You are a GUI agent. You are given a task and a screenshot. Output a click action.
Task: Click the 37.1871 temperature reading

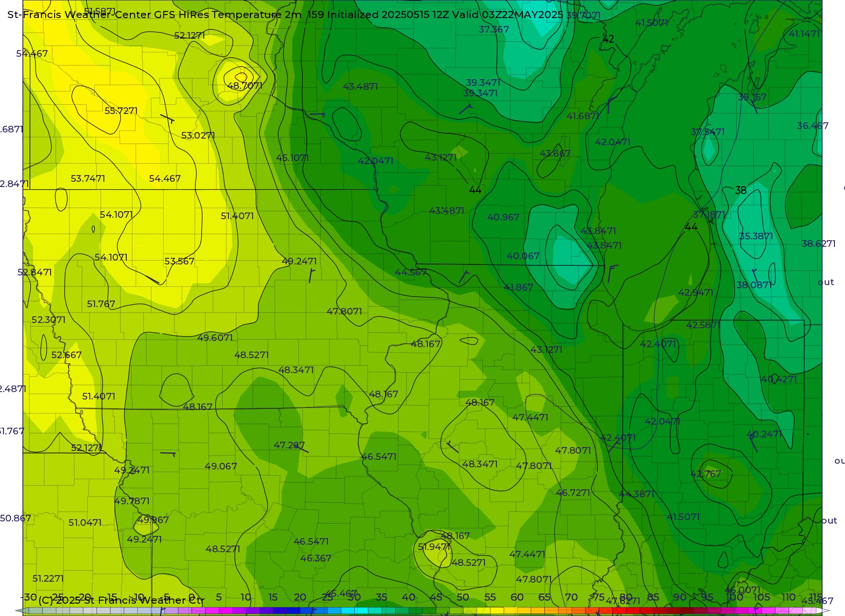(709, 215)
